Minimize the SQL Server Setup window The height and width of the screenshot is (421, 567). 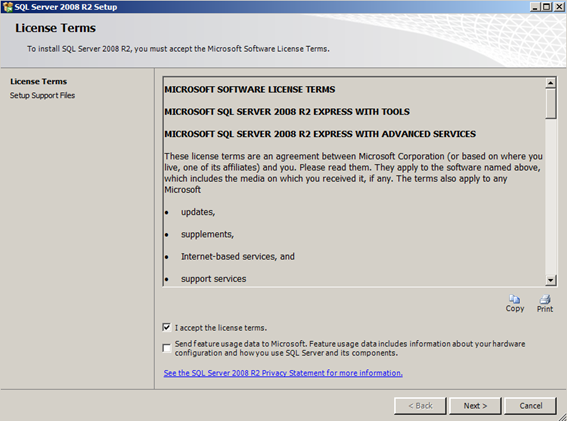(535, 7)
